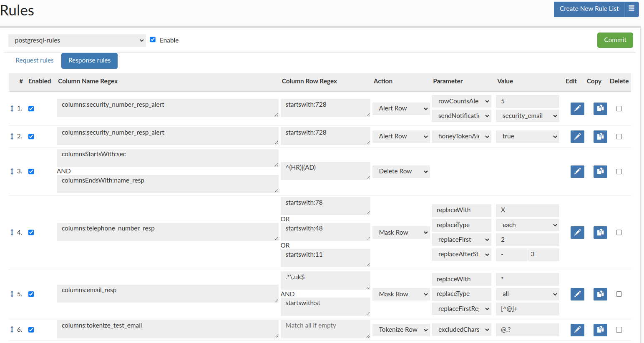Select the Response rules tab
This screenshot has height=343, width=644.
89,60
